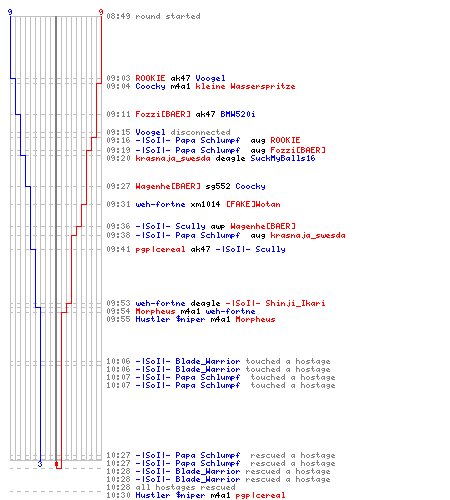Image resolution: width=450 pixels, height=500 pixels.
Task: Click the blue team count 9 atop graph
Action: tap(10, 12)
